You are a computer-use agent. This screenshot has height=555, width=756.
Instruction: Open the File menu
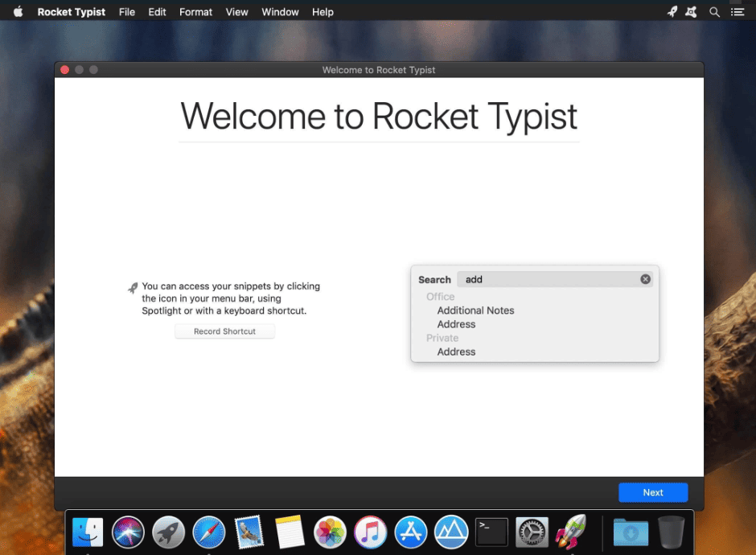tap(127, 12)
